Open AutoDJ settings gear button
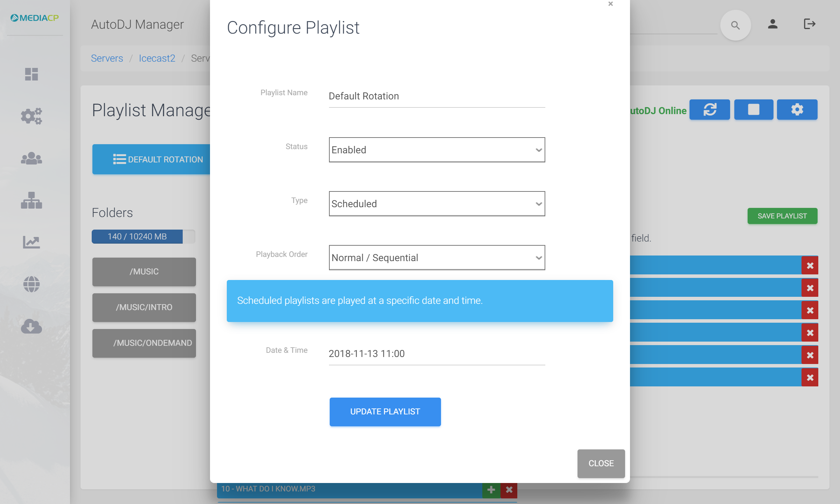The image size is (840, 504). [797, 110]
